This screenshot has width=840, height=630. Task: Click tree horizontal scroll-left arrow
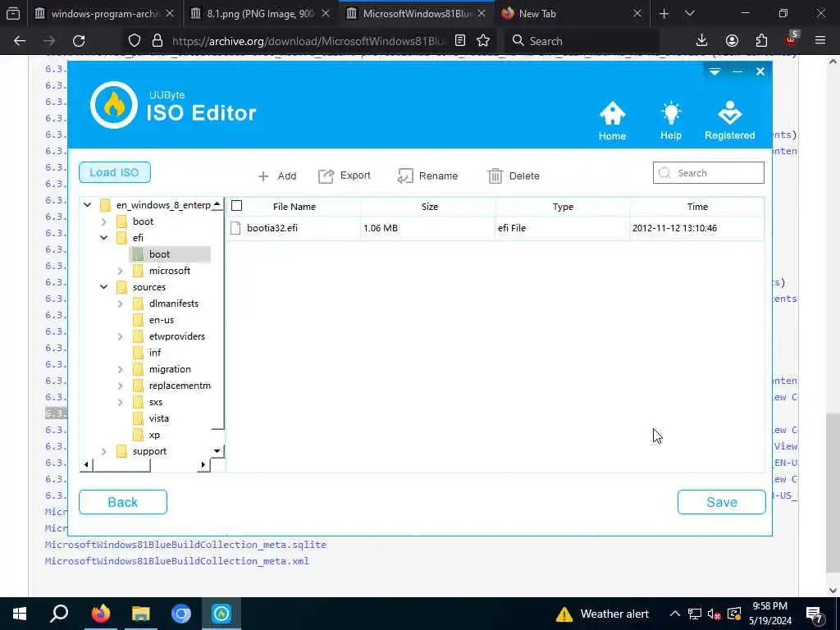(x=86, y=464)
